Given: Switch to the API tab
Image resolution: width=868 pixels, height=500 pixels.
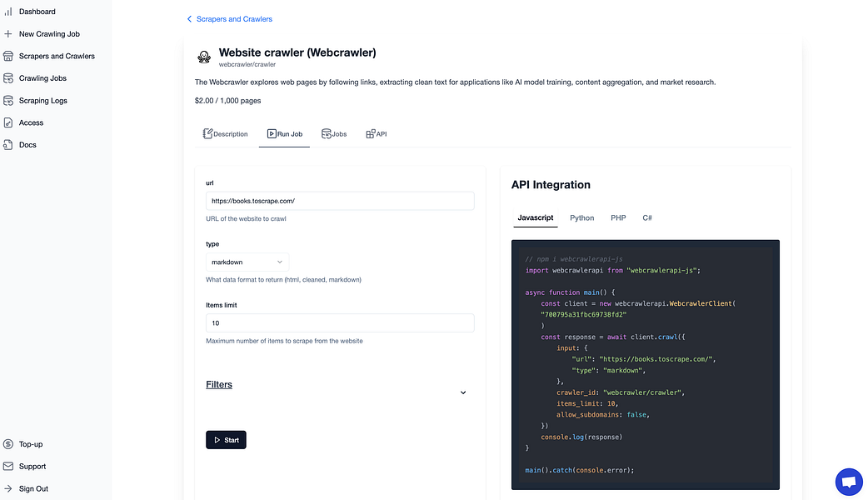Looking at the screenshot, I should [x=376, y=133].
